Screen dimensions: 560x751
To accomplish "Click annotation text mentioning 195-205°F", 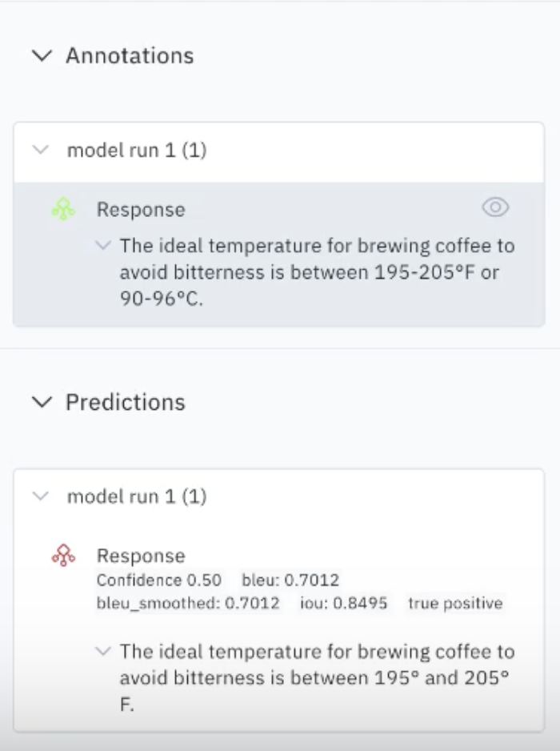I will (x=318, y=272).
